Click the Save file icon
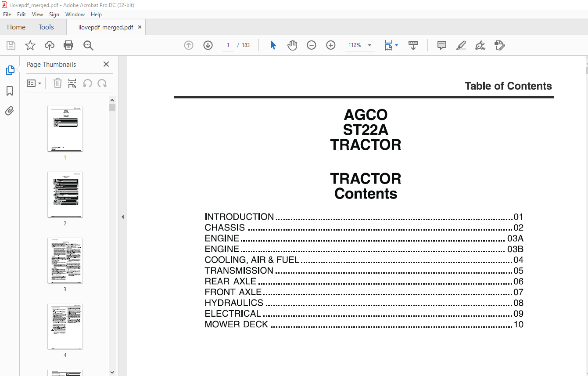Image resolution: width=588 pixels, height=376 pixels. (x=11, y=45)
